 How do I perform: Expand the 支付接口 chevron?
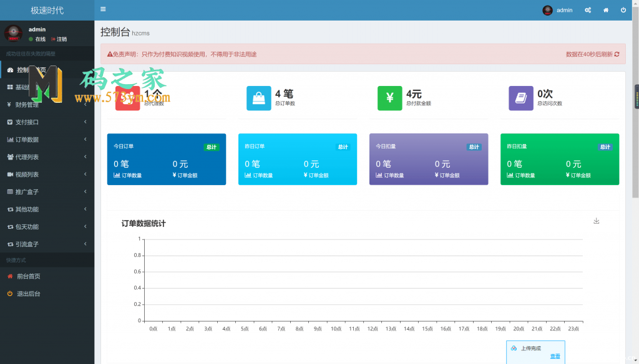[x=85, y=122]
